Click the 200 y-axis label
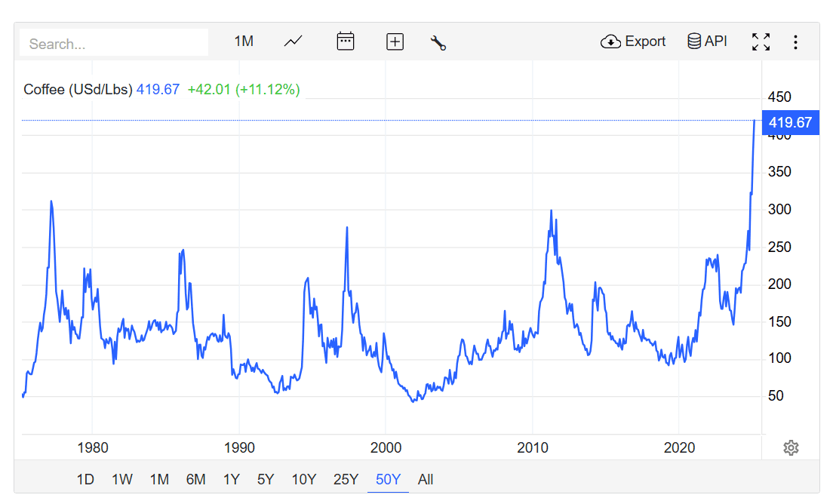 click(x=779, y=284)
